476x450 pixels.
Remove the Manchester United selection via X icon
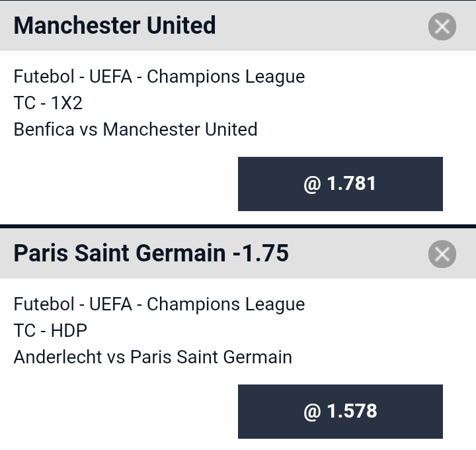click(442, 26)
